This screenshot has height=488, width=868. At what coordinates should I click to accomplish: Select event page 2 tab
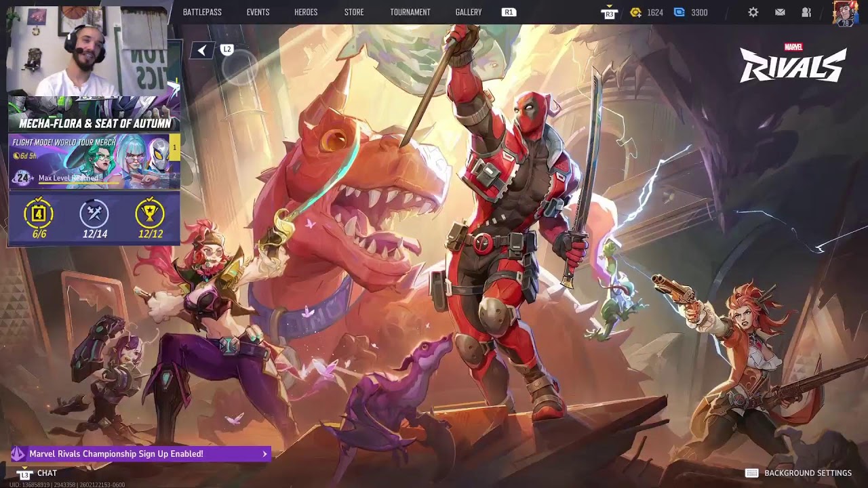[x=174, y=175]
